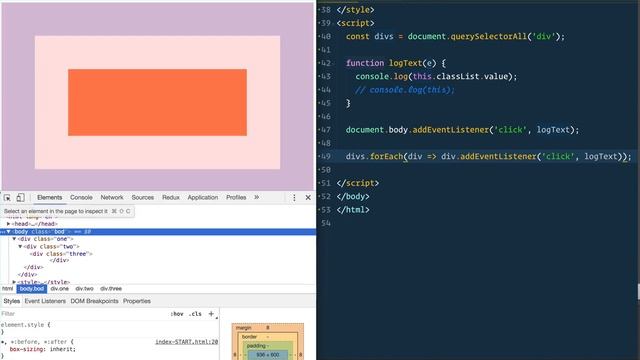Open the Properties pane tab
Image resolution: width=640 pixels, height=360 pixels.
tap(137, 301)
